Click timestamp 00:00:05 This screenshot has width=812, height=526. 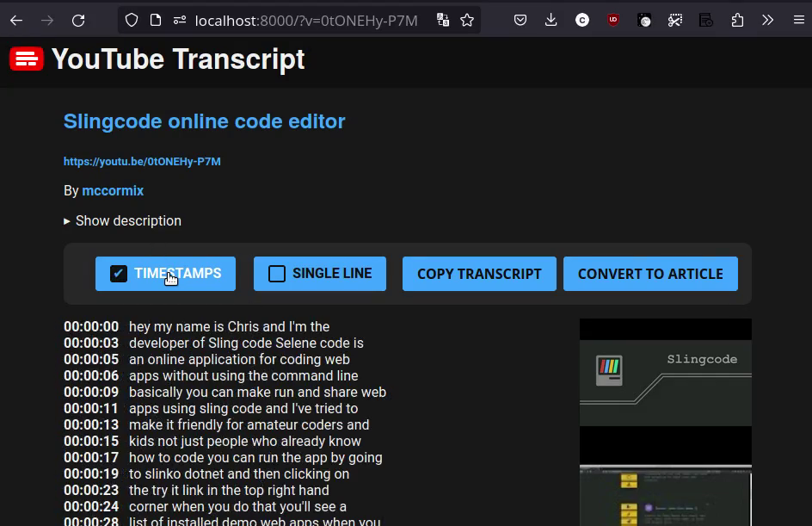91,360
